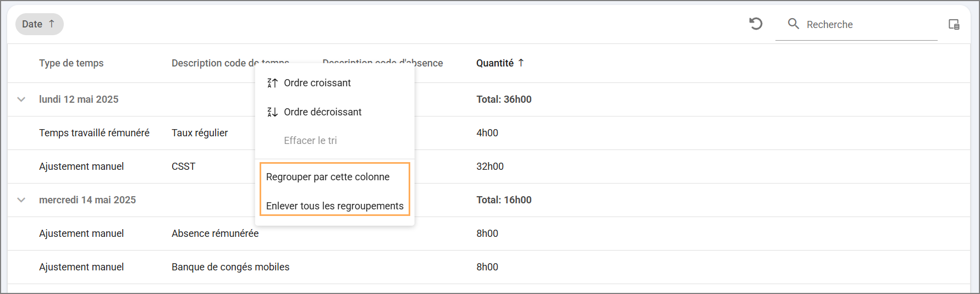Collapse the mercredi 14 mai 2025 group
Image resolution: width=980 pixels, height=294 pixels.
[x=21, y=200]
